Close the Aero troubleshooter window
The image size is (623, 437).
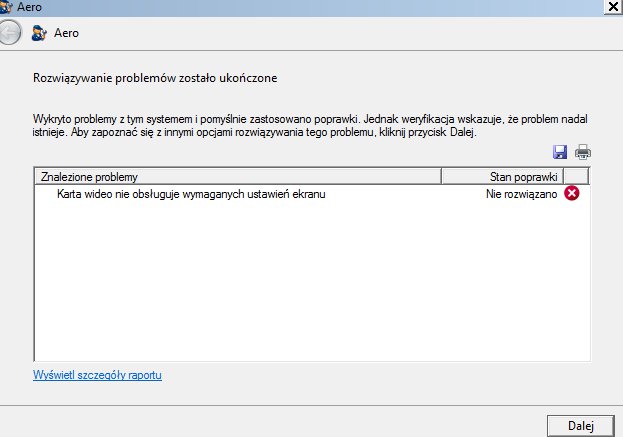point(613,7)
